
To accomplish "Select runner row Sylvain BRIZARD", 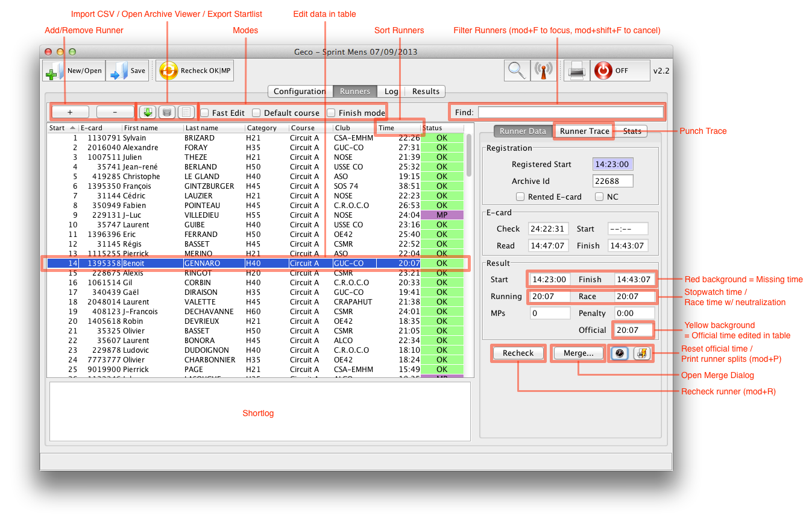I will coord(256,137).
